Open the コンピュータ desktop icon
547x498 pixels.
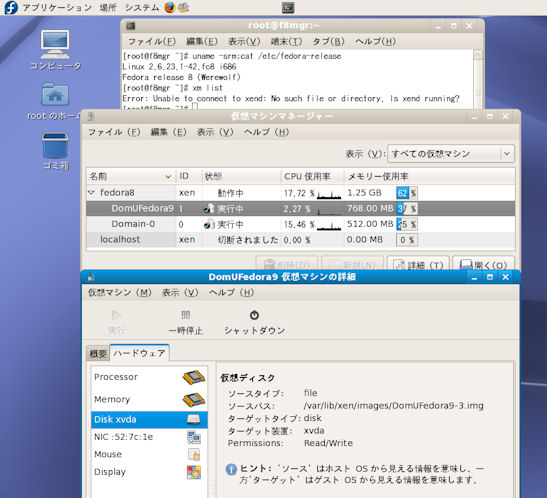click(x=55, y=50)
